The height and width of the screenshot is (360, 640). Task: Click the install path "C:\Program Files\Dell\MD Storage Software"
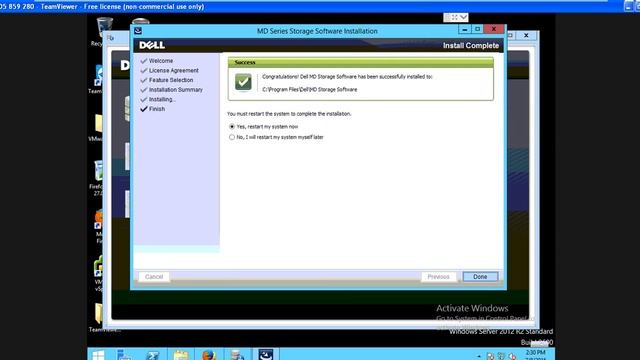pyautogui.click(x=309, y=89)
